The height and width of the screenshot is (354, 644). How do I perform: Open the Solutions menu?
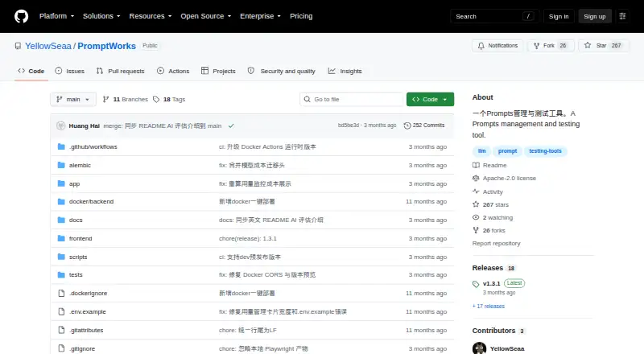point(101,16)
